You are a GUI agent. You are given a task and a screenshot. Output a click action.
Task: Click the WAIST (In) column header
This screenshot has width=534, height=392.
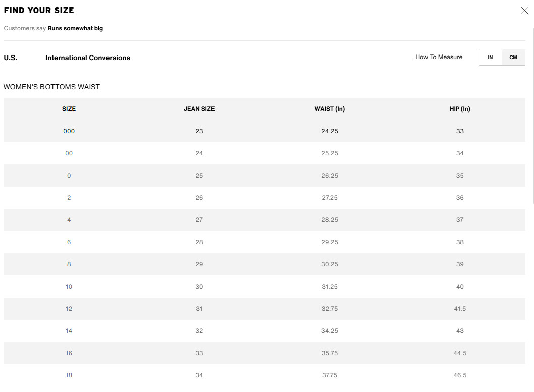330,109
